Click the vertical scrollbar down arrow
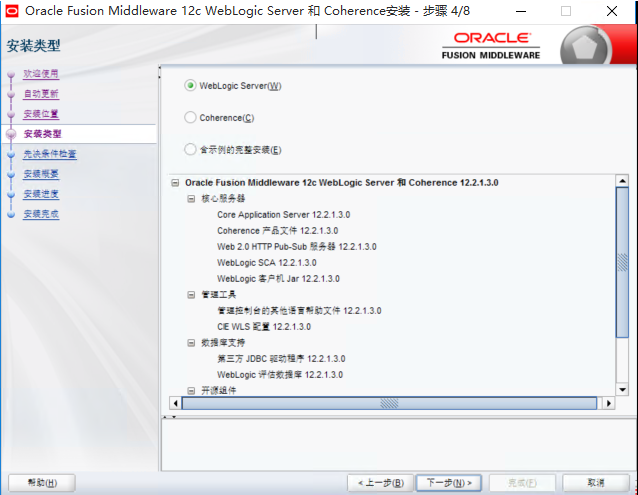Image resolution: width=638 pixels, height=495 pixels. pos(622,389)
